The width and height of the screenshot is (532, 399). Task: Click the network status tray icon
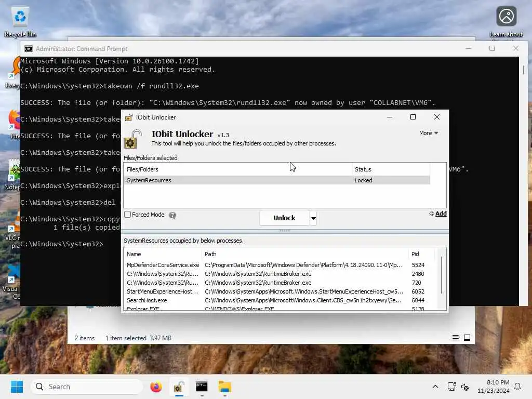451,387
